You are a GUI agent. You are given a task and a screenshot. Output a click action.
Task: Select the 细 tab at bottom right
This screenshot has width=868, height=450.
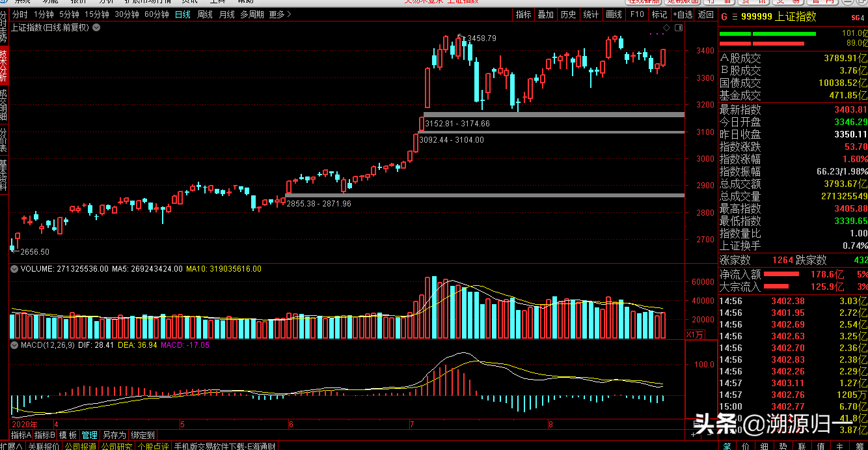[765, 446]
